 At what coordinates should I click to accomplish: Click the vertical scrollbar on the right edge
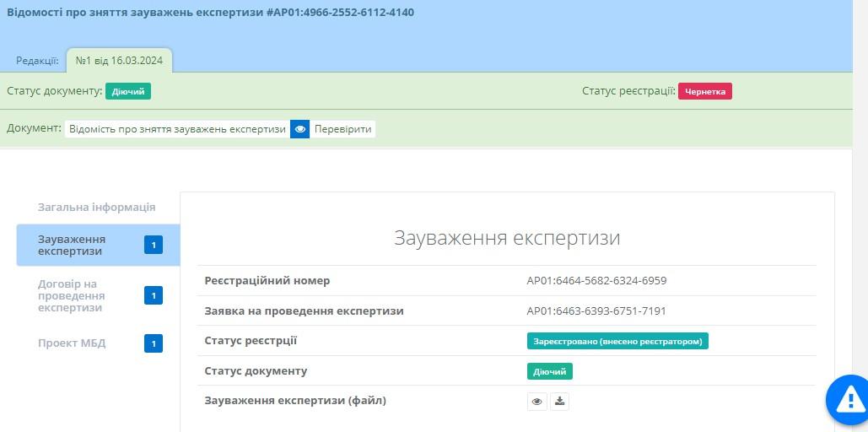tap(860, 211)
